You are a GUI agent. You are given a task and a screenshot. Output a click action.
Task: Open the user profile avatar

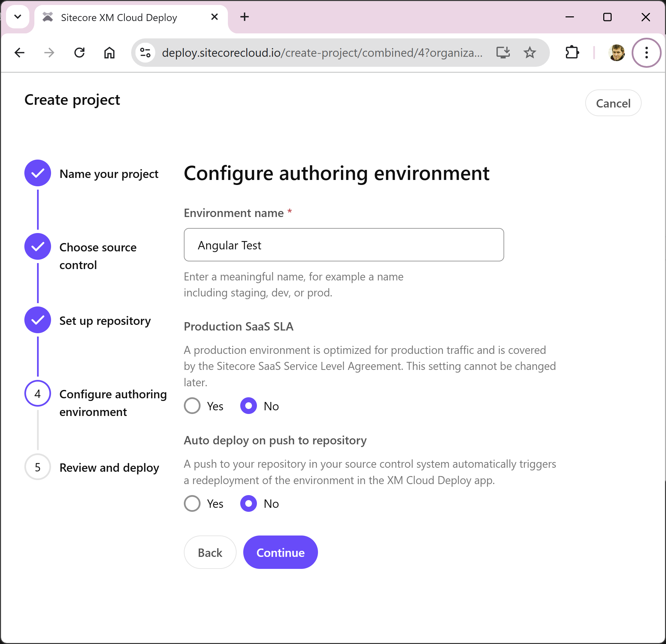click(616, 53)
